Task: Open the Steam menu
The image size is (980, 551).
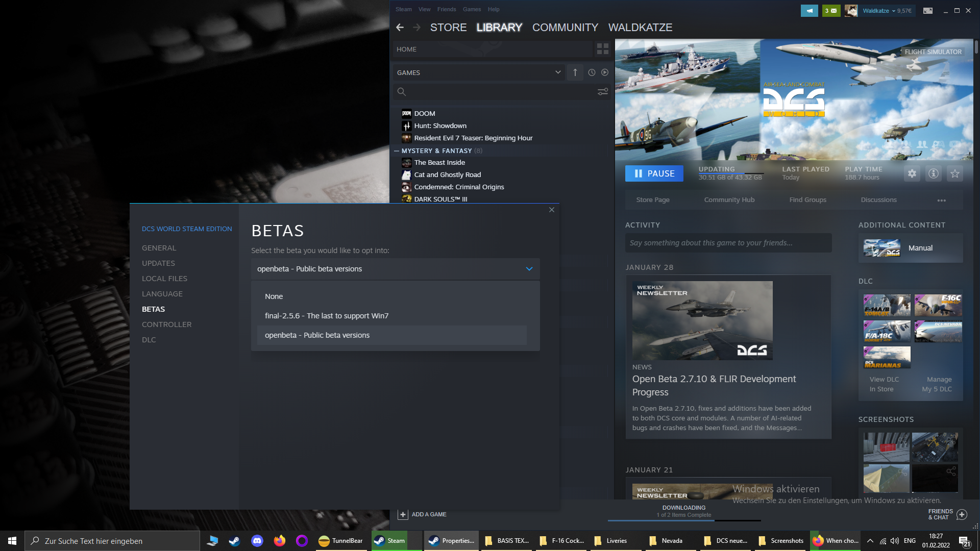Action: pos(404,9)
